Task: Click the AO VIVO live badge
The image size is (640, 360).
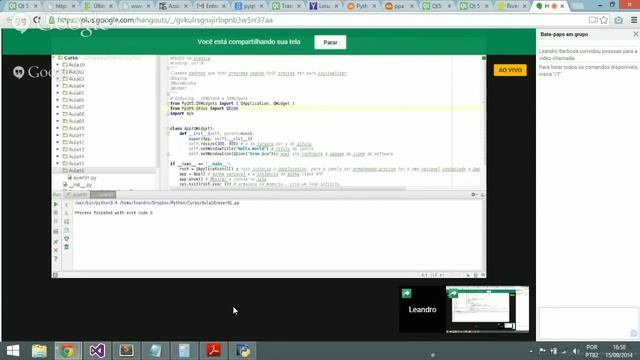Action: [x=510, y=70]
